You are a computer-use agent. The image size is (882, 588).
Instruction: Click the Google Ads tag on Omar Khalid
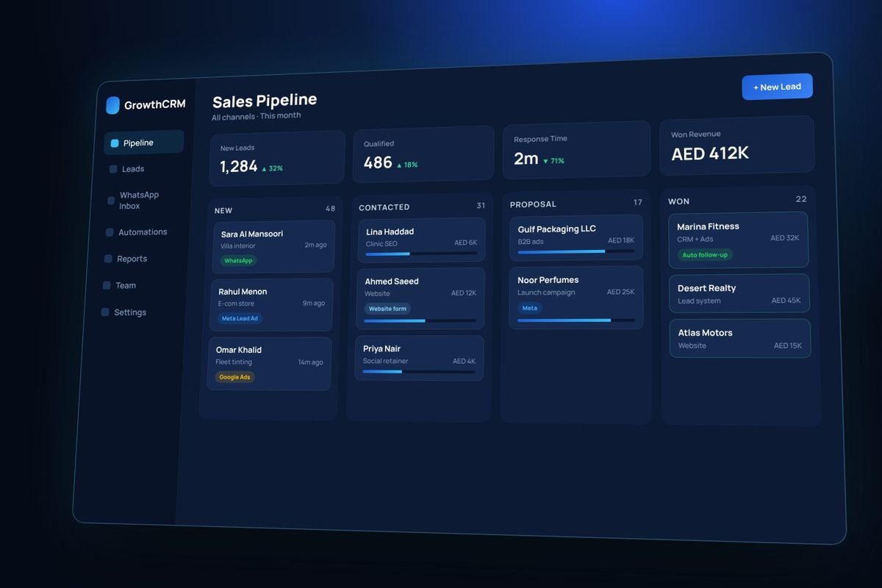click(234, 377)
